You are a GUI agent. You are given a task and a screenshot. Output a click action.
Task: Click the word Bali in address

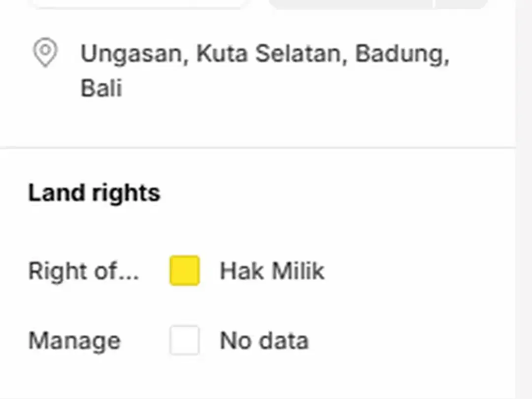(101, 88)
